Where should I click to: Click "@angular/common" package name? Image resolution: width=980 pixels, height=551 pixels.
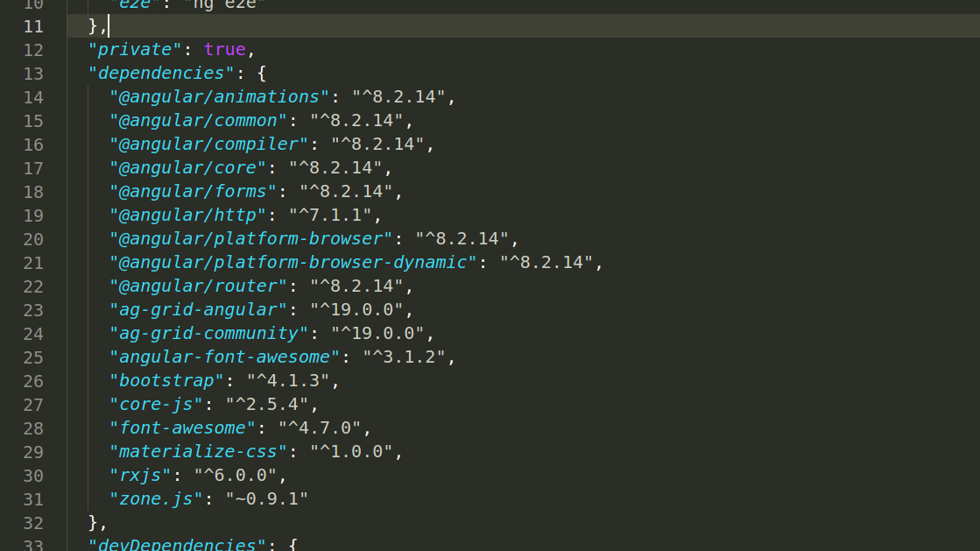198,121
